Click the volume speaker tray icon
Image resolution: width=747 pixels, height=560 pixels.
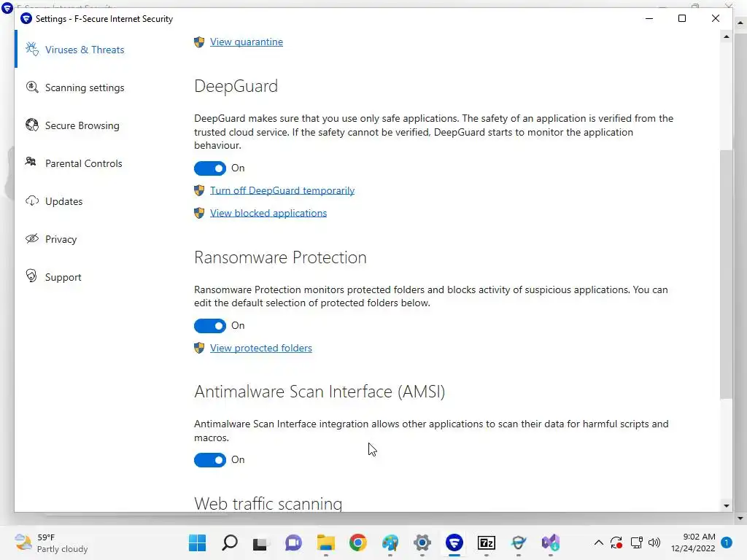(x=654, y=542)
